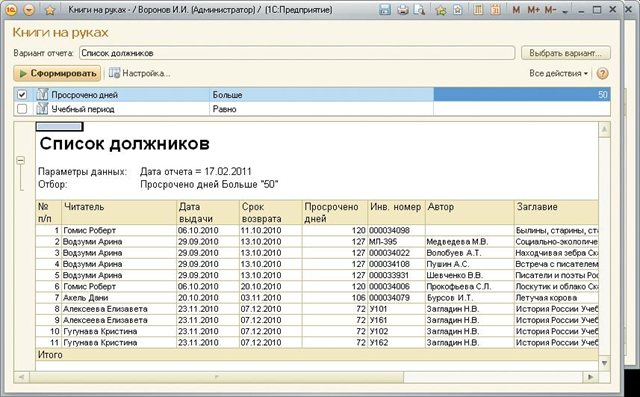Select the Больше comparison cell
This screenshot has width=640, height=397.
pos(321,95)
